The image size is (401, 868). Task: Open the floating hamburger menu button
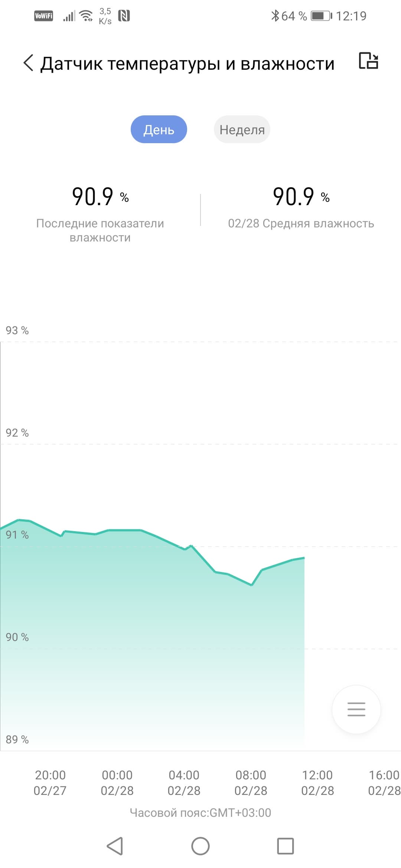pos(356,709)
